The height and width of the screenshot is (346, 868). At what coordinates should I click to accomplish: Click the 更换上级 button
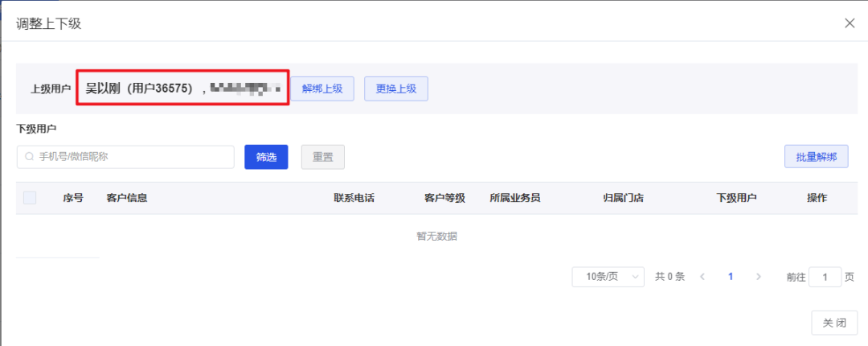(x=395, y=89)
